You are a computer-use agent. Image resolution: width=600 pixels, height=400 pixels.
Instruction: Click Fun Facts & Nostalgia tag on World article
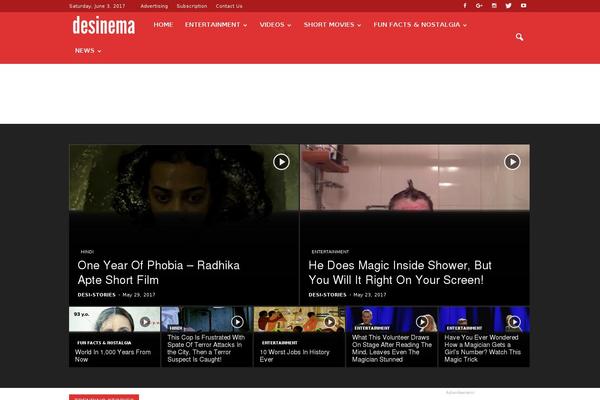pos(104,343)
